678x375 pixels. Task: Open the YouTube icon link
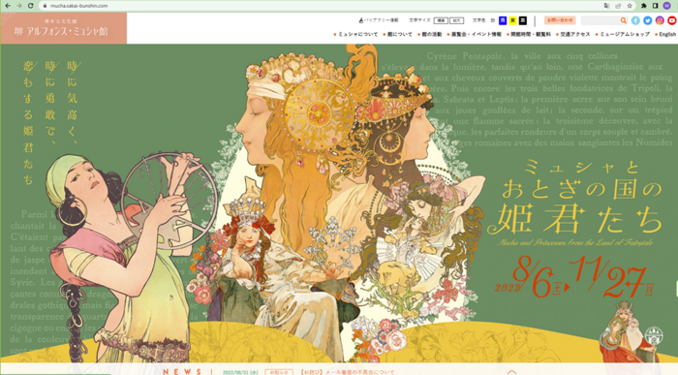672,20
